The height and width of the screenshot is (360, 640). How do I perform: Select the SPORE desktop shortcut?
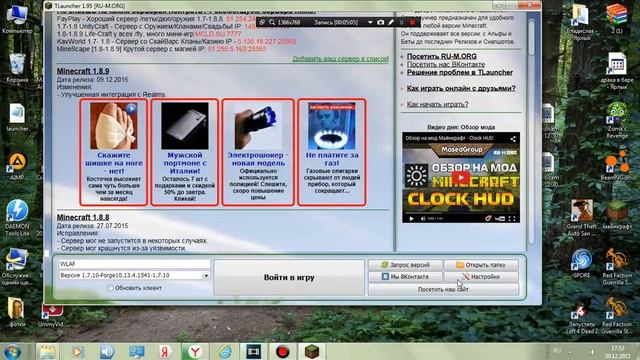tap(582, 263)
